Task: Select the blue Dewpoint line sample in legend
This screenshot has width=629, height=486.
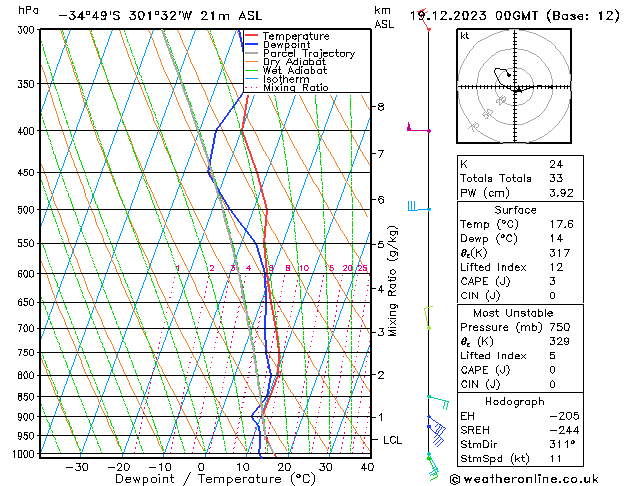Action: (251, 45)
